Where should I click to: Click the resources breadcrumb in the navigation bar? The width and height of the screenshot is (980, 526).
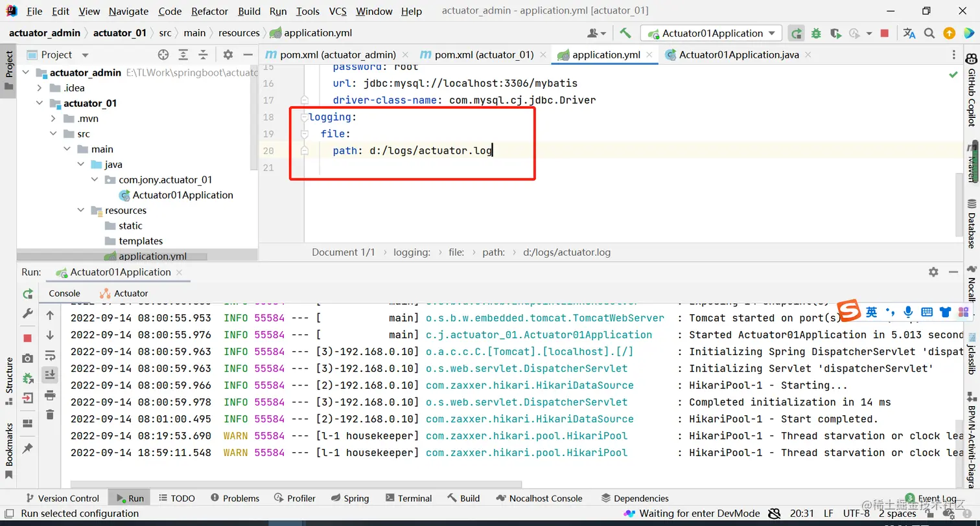[x=239, y=33]
